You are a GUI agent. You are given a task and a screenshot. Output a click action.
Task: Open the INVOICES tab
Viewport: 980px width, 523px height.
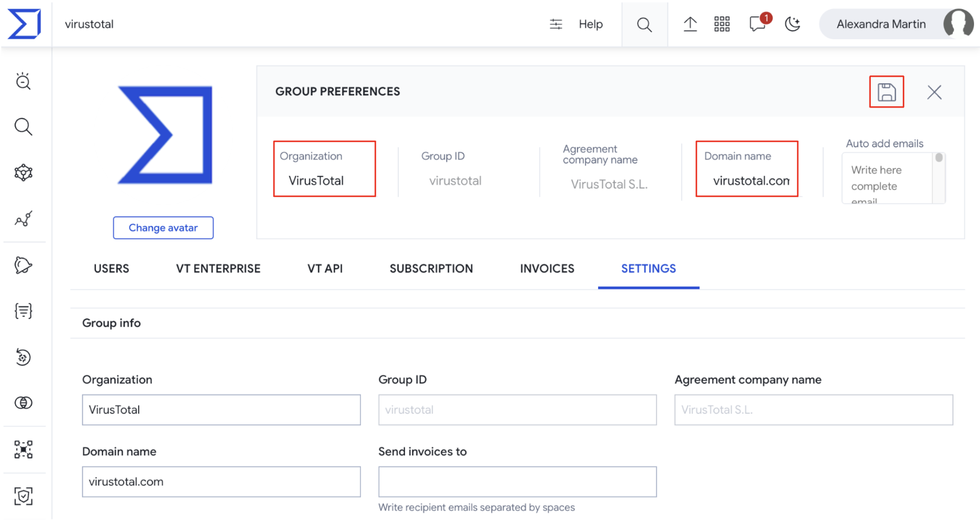click(x=547, y=269)
